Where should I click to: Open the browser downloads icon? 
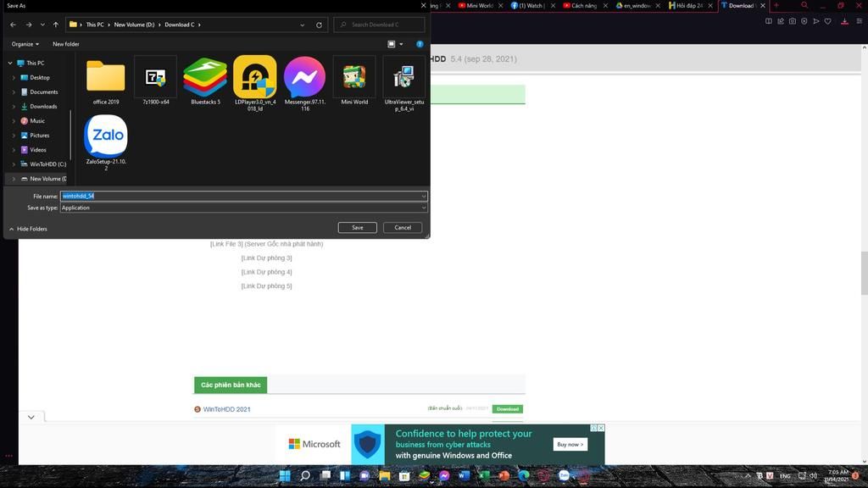point(845,21)
